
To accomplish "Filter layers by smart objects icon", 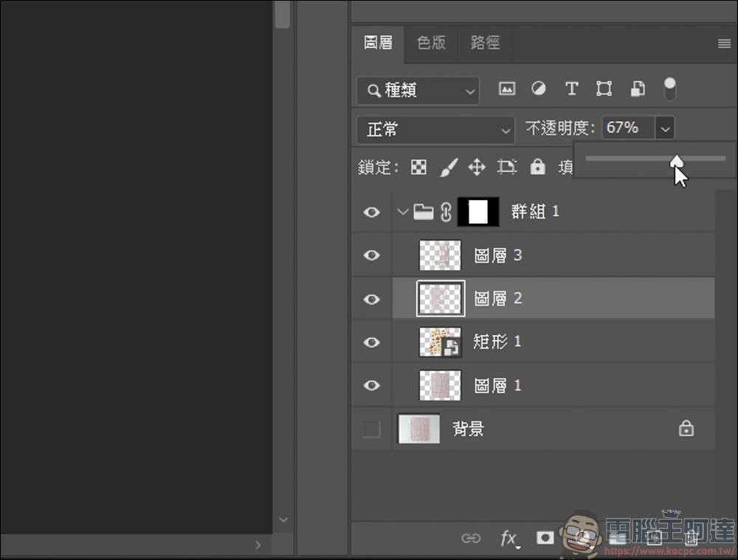I will click(636, 89).
